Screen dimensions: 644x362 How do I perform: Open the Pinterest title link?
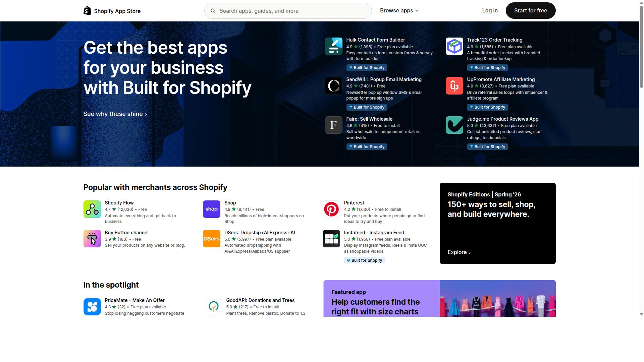click(354, 203)
